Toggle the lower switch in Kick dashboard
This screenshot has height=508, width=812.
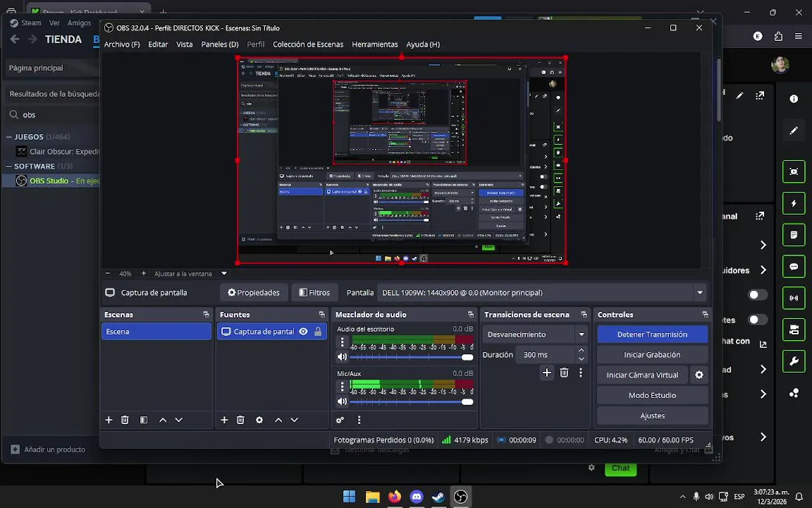[758, 320]
